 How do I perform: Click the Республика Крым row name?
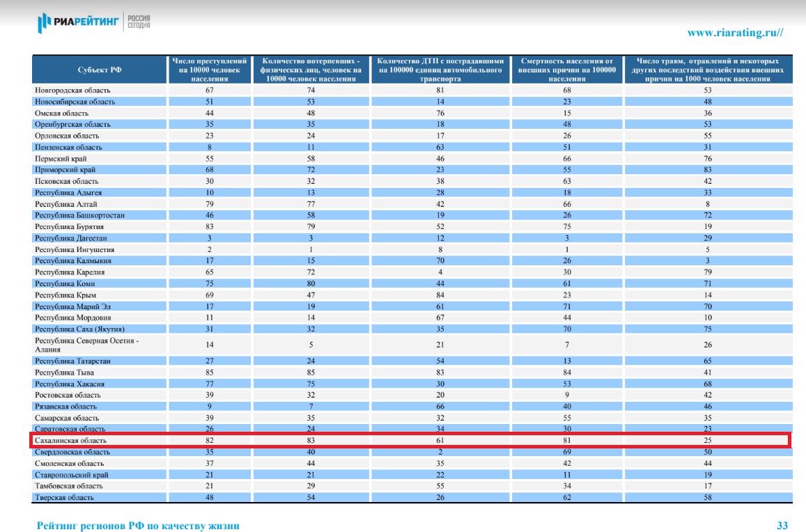point(66,295)
